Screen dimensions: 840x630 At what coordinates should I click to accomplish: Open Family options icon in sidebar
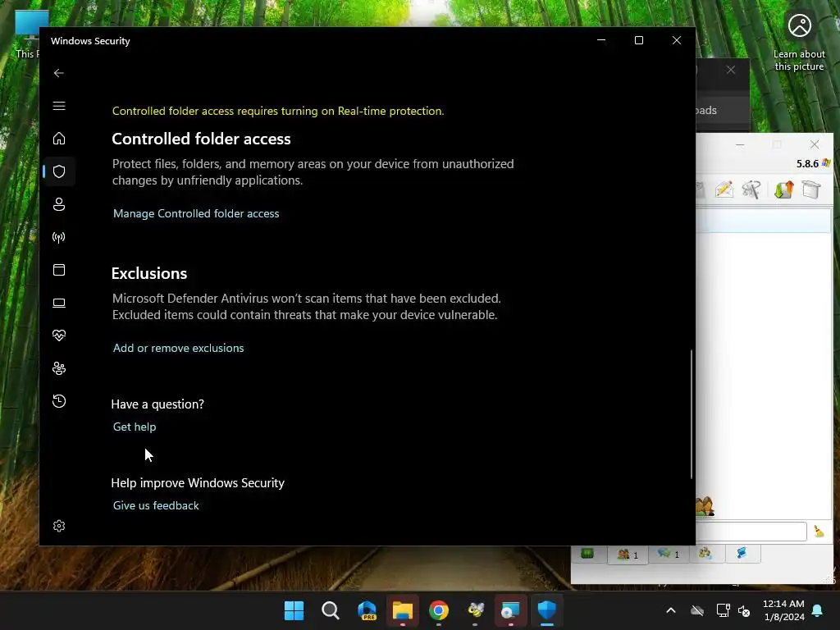(x=59, y=368)
